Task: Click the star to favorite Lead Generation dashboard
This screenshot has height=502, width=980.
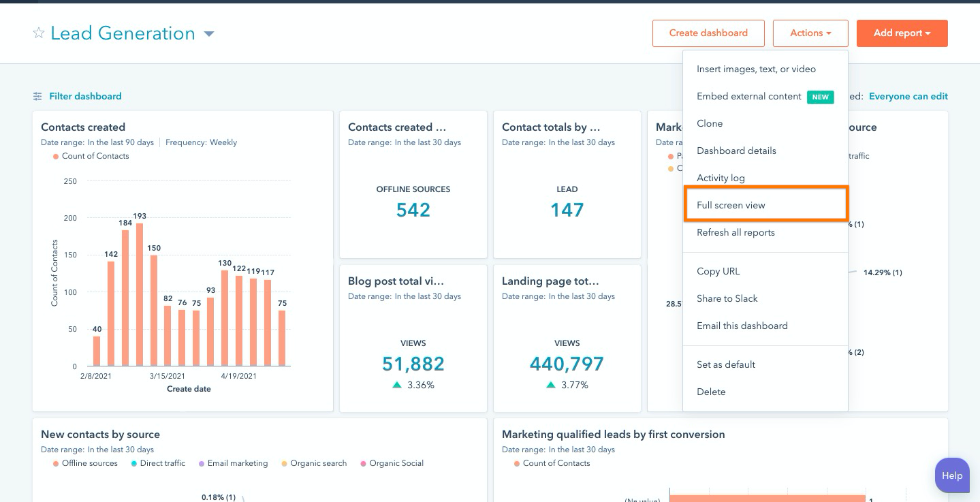Action: click(x=39, y=33)
